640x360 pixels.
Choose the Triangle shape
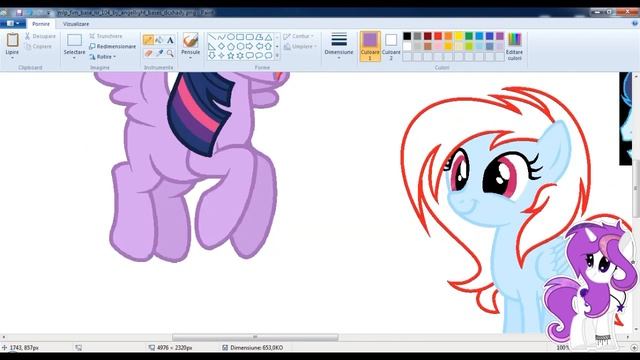[x=269, y=37]
